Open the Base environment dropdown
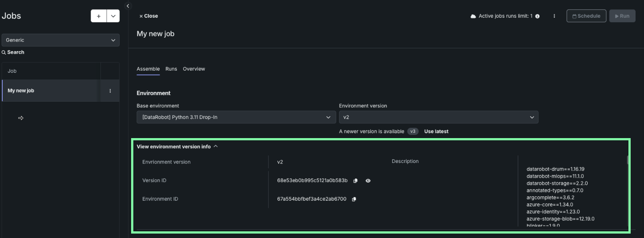This screenshot has height=238, width=644. (x=236, y=117)
